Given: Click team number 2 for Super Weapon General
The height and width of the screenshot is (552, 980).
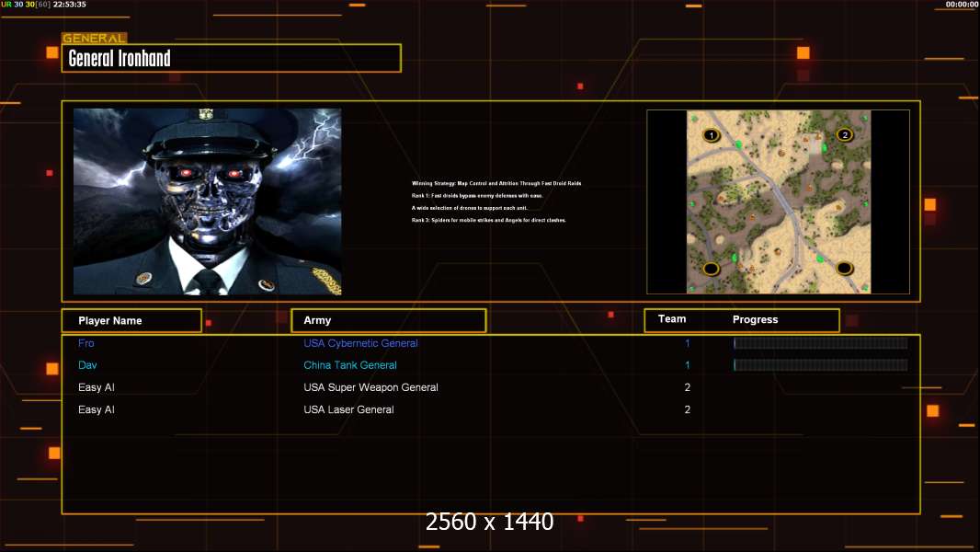Looking at the screenshot, I should (688, 387).
